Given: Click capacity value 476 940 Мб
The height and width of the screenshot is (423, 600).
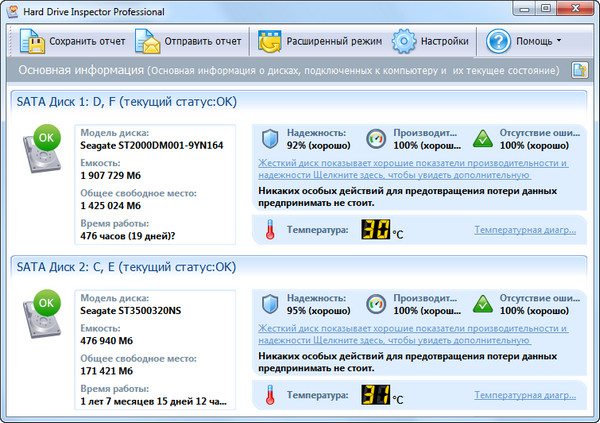Looking at the screenshot, I should coord(106,341).
